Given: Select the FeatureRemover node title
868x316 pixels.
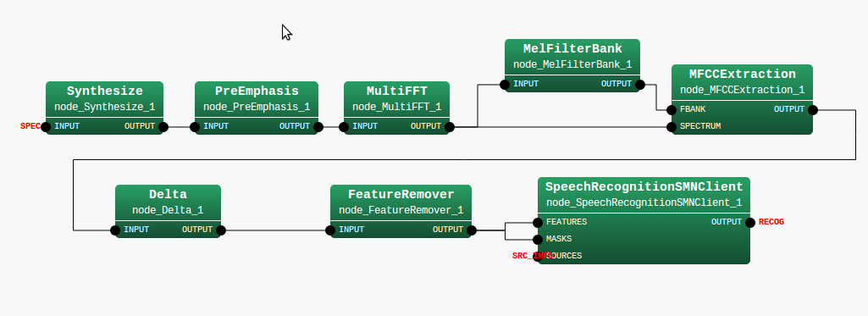Looking at the screenshot, I should tap(401, 195).
